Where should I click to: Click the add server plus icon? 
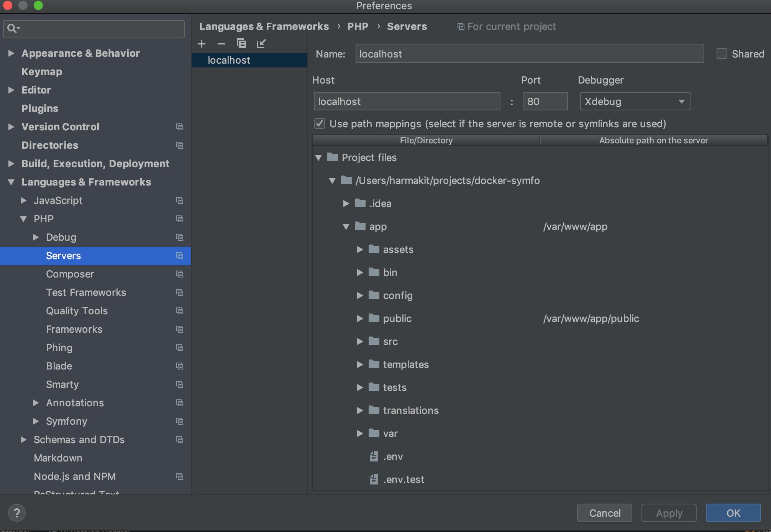pos(202,44)
